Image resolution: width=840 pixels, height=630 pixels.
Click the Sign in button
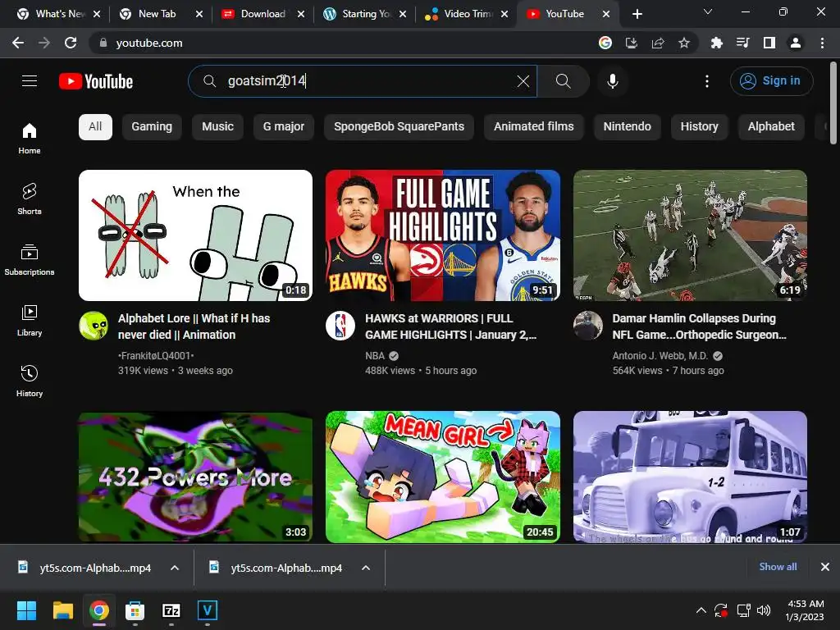(771, 81)
